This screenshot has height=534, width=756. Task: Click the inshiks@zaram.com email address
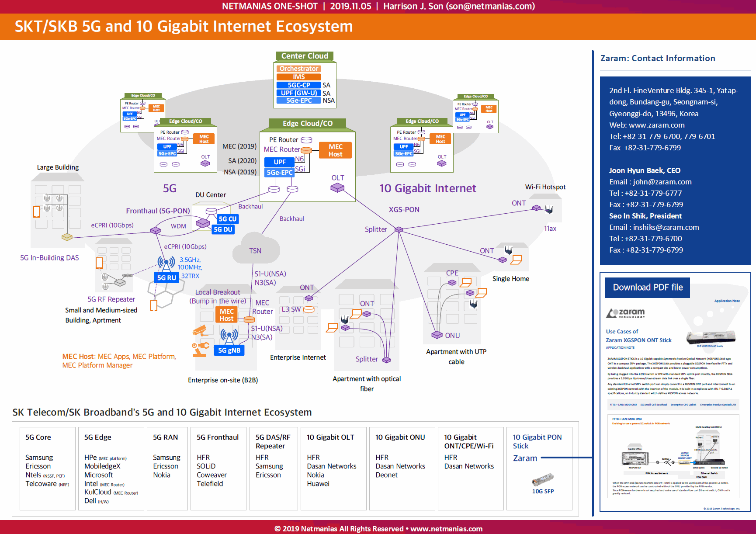tap(666, 227)
